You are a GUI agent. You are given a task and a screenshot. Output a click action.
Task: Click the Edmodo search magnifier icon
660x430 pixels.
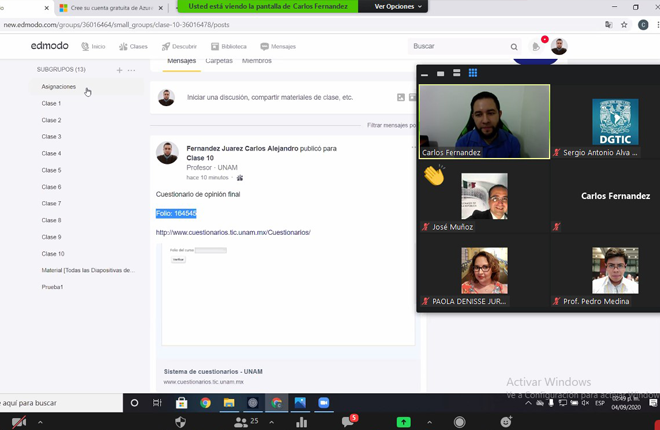tap(514, 47)
